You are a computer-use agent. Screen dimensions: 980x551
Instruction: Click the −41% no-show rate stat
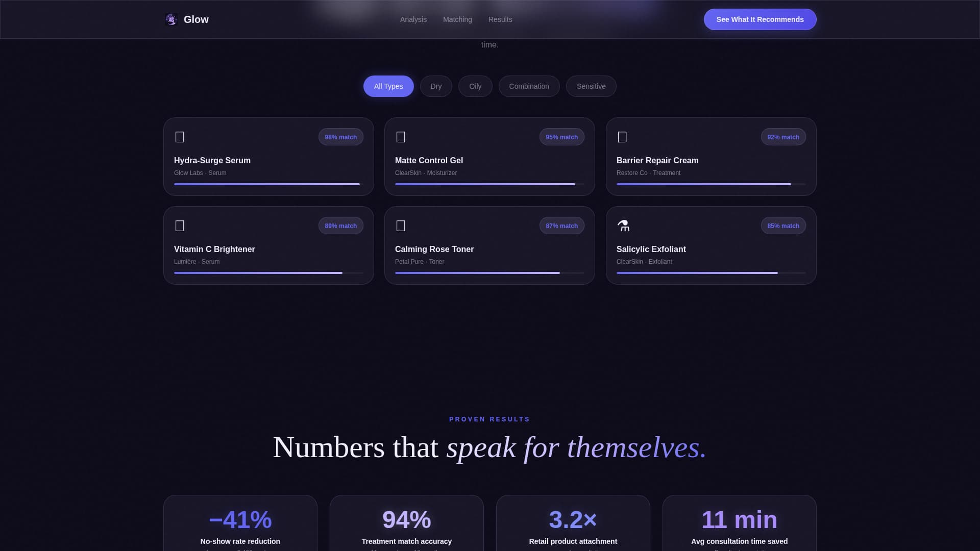[x=240, y=520]
